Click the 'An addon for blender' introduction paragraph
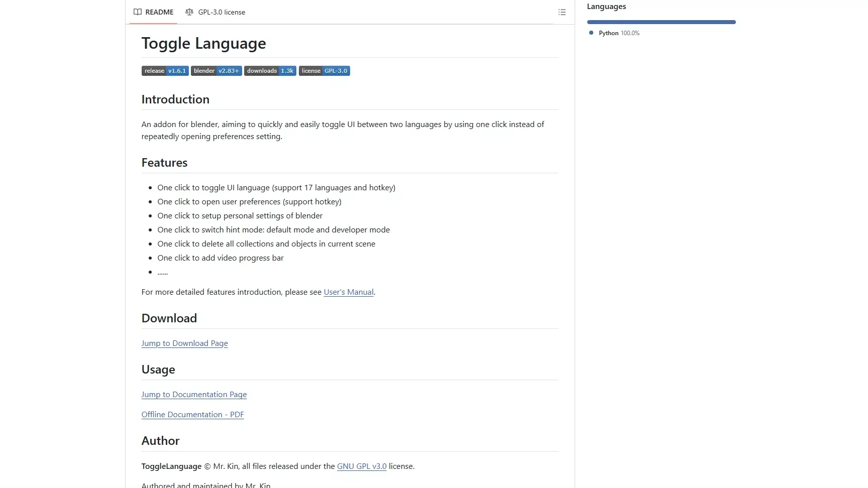 pyautogui.click(x=343, y=131)
